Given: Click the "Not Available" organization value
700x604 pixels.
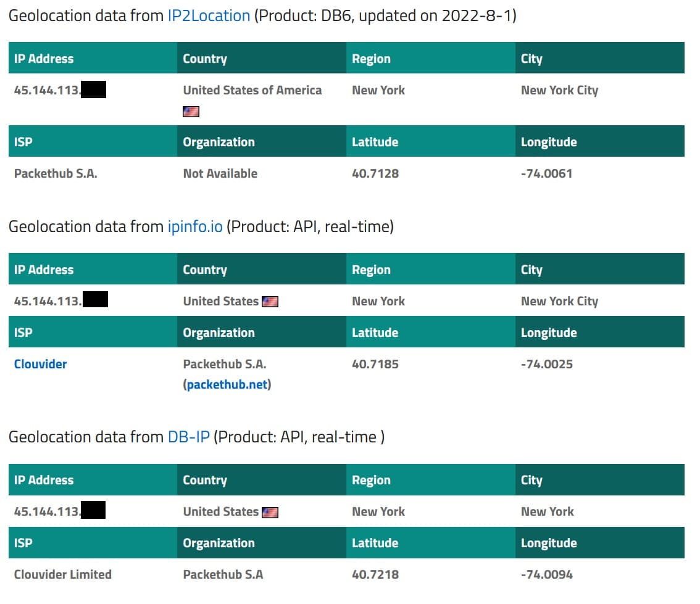Looking at the screenshot, I should click(x=220, y=173).
